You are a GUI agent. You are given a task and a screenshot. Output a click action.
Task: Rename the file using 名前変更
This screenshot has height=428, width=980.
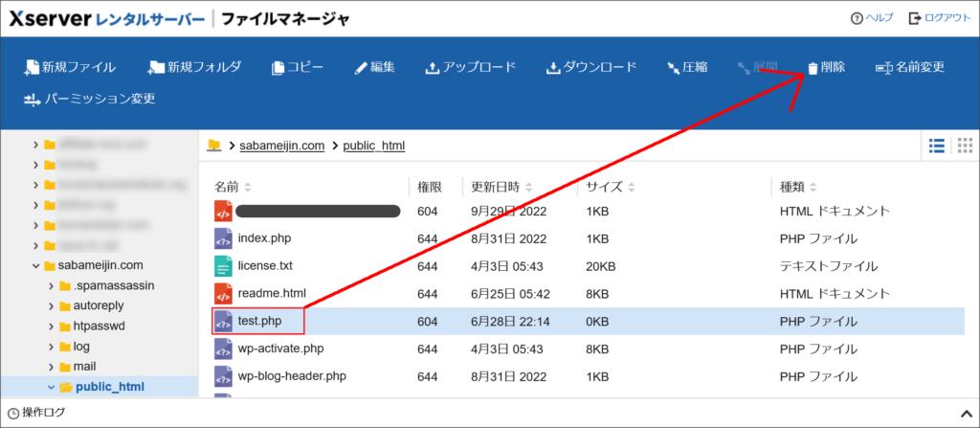(910, 68)
